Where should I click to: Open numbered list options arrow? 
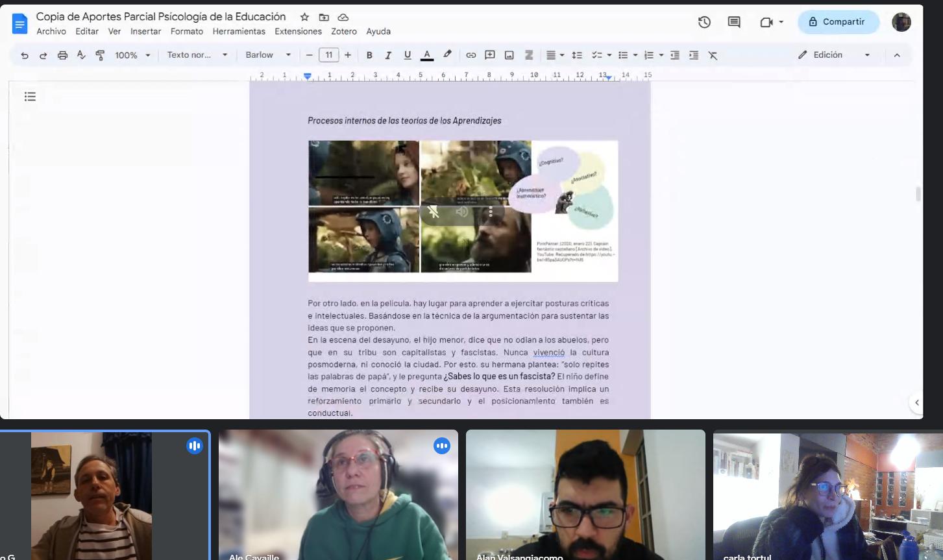pyautogui.click(x=661, y=55)
